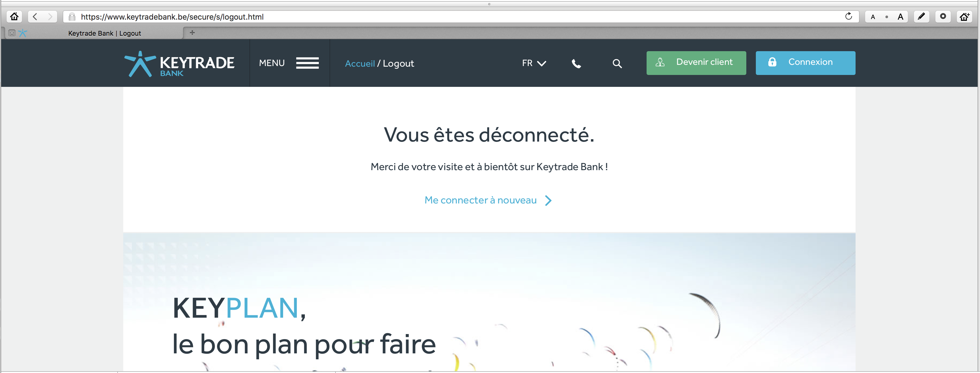Expand the FR language dropdown
This screenshot has width=980, height=373.
[533, 63]
